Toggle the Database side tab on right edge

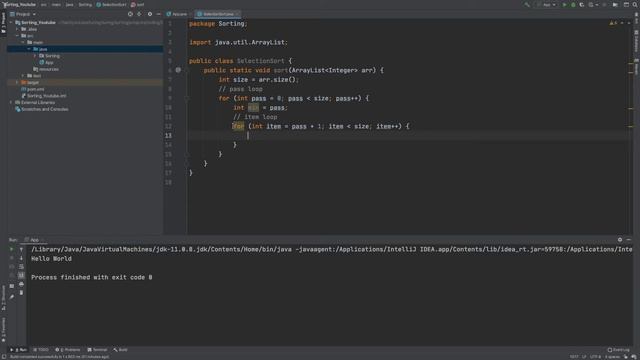coord(636,40)
